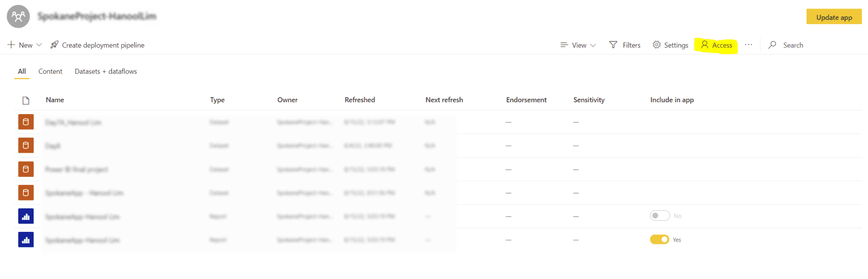This screenshot has height=279, width=868.
Task: Open the Day8 dataset name
Action: pyautogui.click(x=53, y=146)
